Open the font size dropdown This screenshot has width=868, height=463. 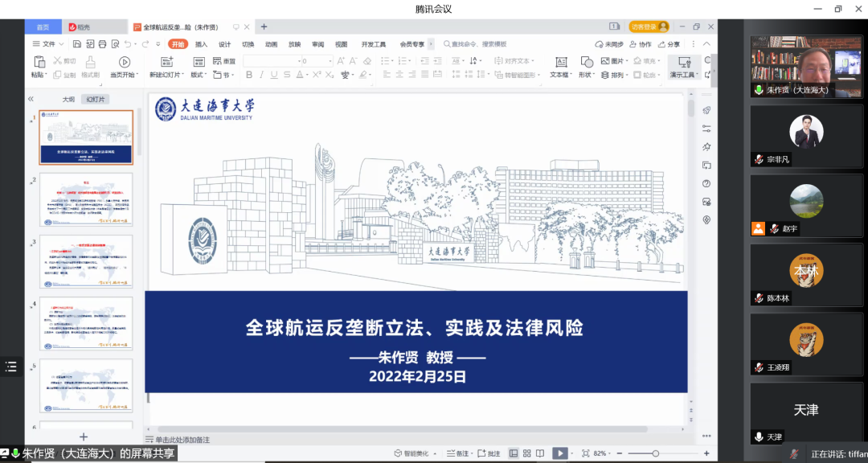(330, 61)
